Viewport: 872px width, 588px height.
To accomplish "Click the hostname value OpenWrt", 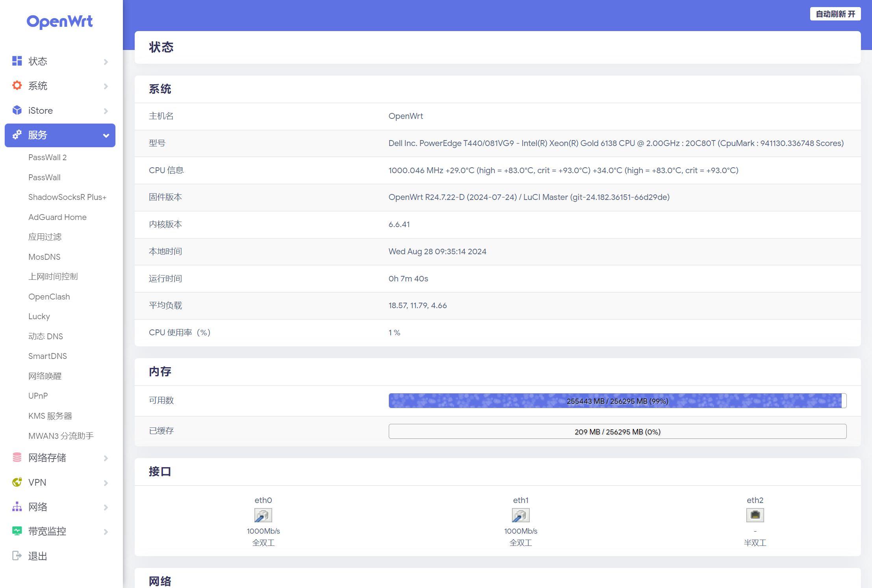I will coord(406,116).
